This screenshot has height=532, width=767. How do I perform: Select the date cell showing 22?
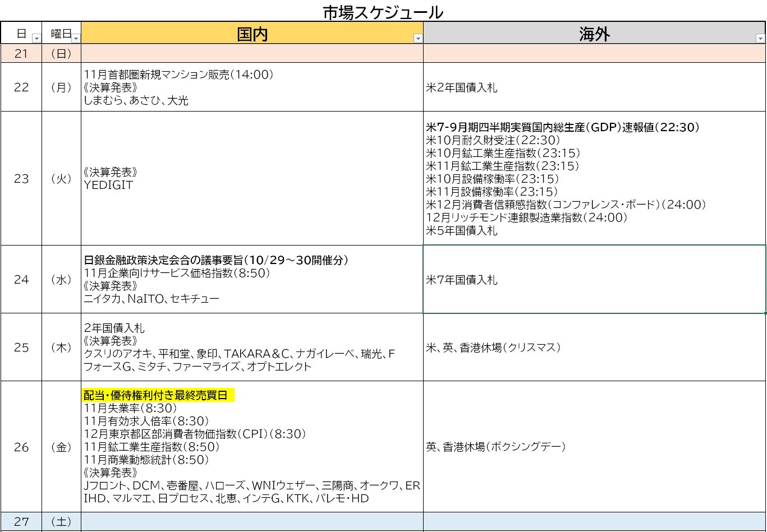21,87
